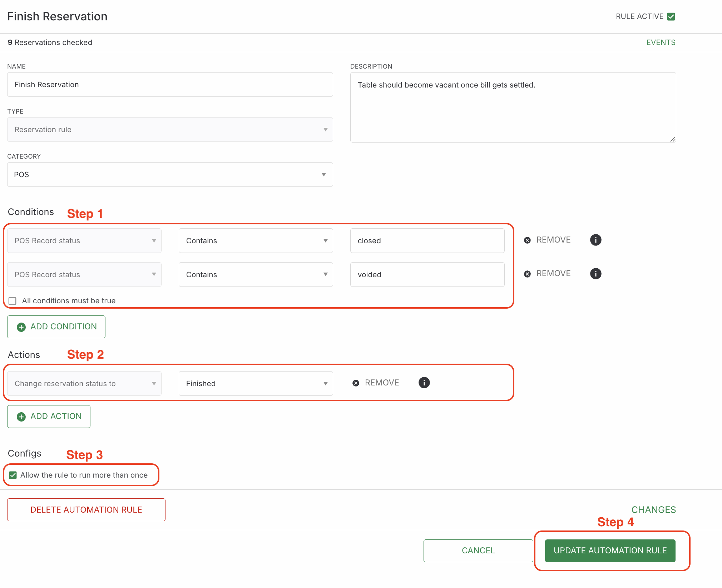This screenshot has height=588, width=722.
Task: Click remove X icon for closed condition
Action: pyautogui.click(x=527, y=240)
